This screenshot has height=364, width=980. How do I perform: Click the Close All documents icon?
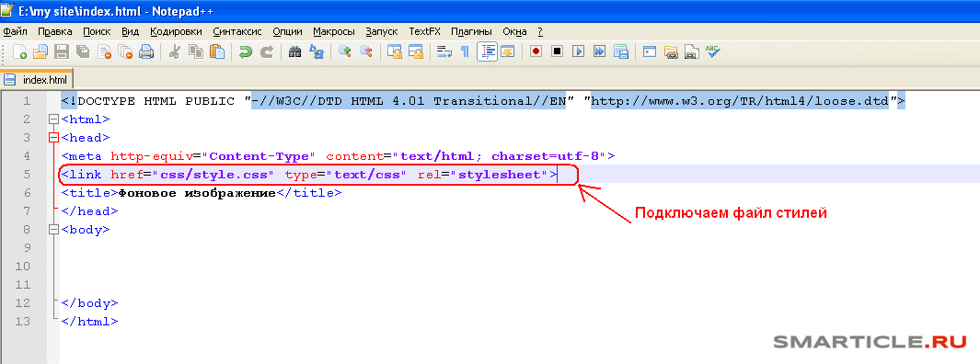[x=126, y=51]
